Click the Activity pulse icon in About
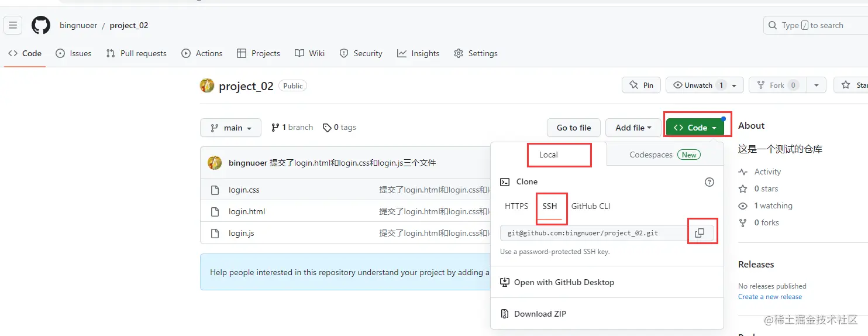Screen dimensions: 868x336 point(743,172)
